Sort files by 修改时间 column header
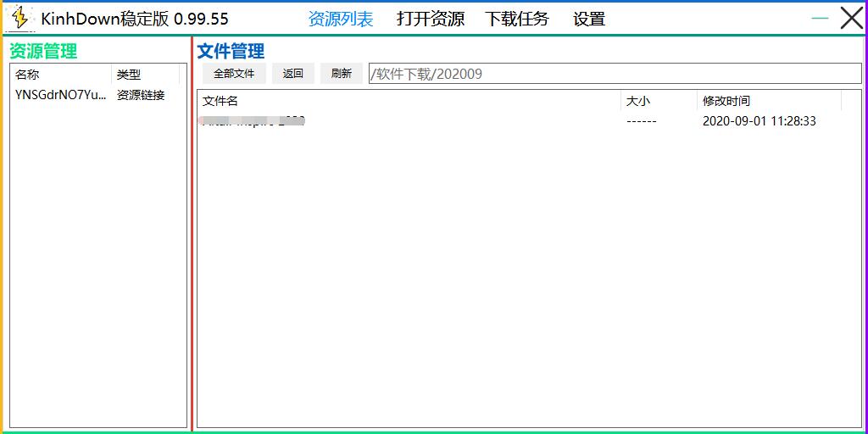 768,101
